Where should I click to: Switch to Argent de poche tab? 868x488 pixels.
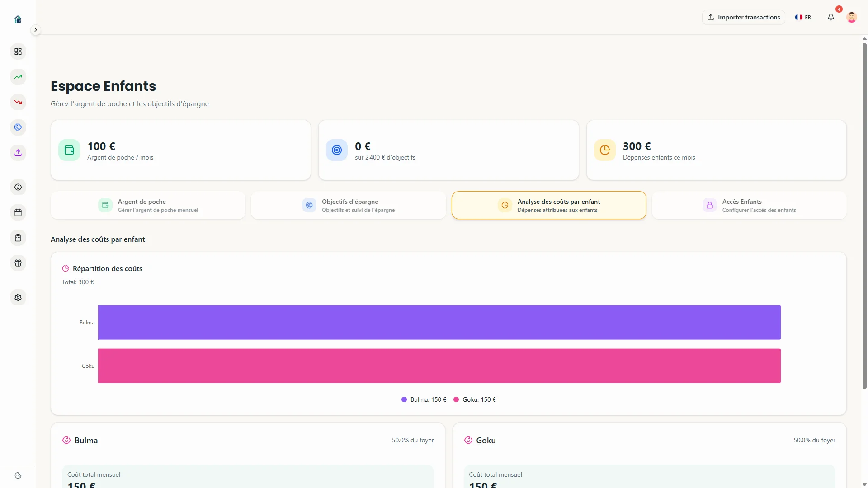pyautogui.click(x=148, y=205)
